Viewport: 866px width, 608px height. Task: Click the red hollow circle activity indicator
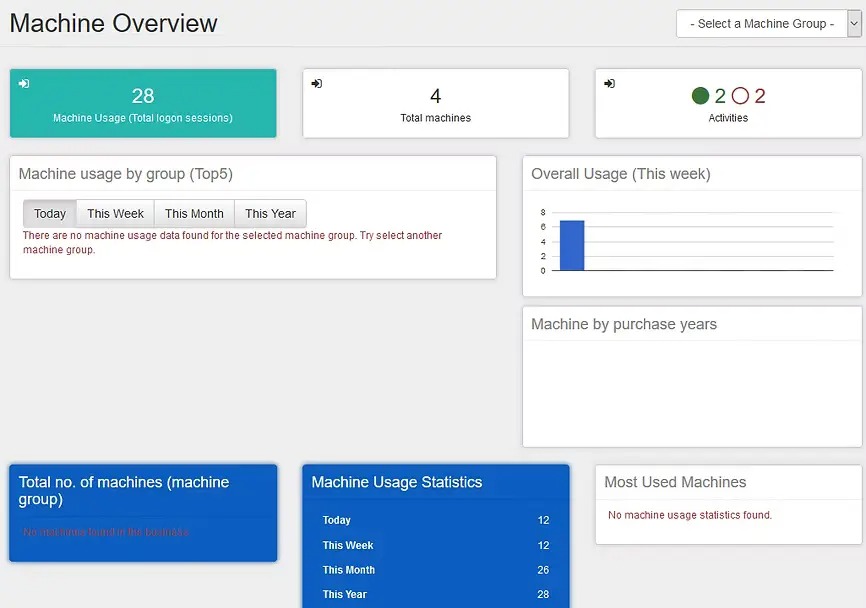coord(740,97)
